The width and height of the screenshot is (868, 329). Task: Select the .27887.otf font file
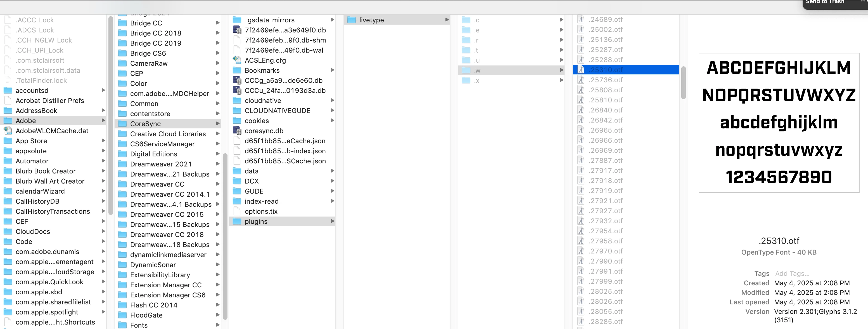pos(605,160)
